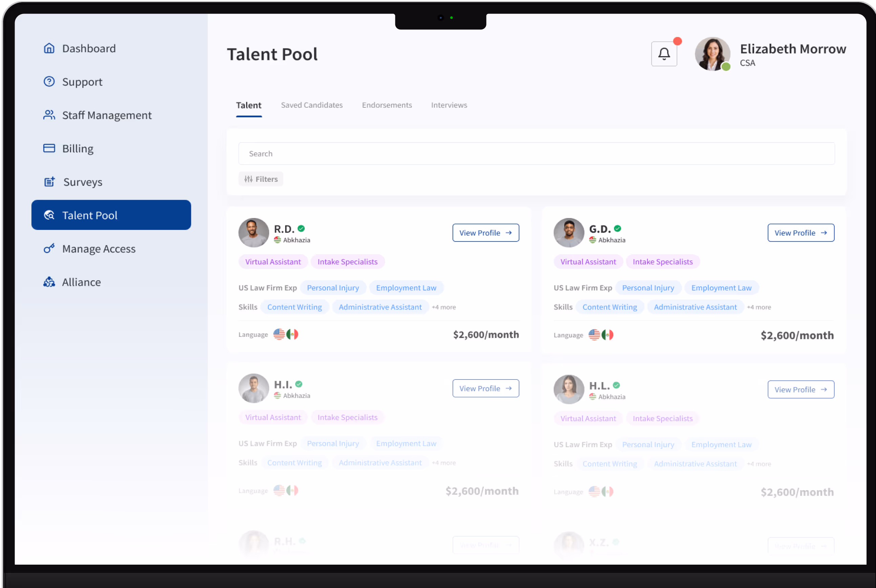Open the Surveys panel
The width and height of the screenshot is (876, 588).
tap(83, 182)
